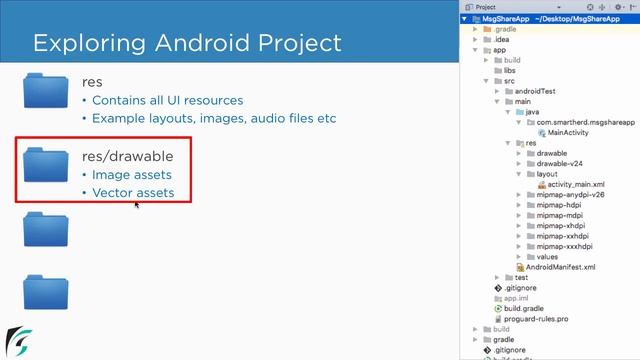The image size is (640, 360).
Task: Click 'Vector assets' bullet on slide
Action: coord(133,193)
